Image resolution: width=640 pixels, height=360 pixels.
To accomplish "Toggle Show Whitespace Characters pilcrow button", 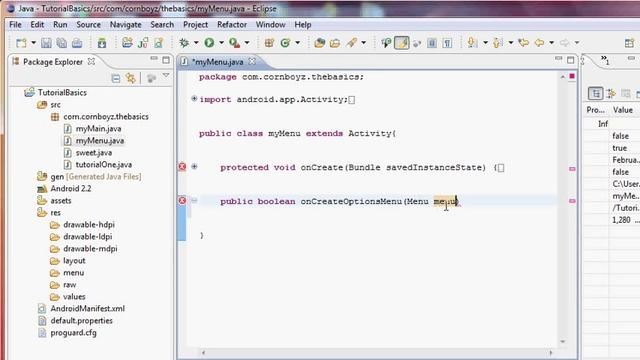I will pyautogui.click(x=447, y=42).
